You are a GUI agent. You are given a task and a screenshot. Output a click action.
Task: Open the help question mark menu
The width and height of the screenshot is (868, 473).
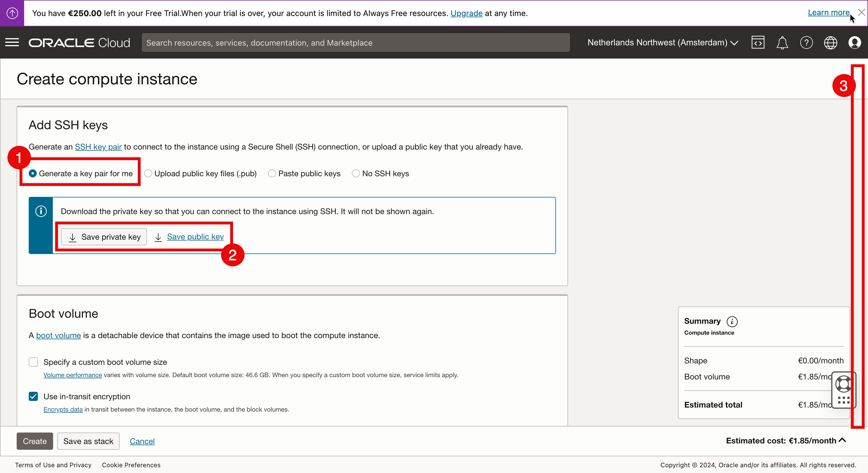point(806,42)
